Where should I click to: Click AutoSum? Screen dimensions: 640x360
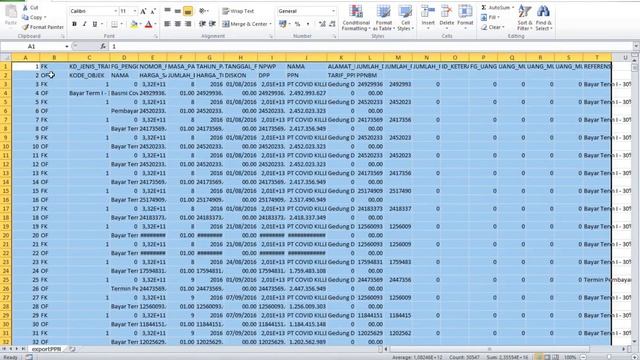[495, 8]
